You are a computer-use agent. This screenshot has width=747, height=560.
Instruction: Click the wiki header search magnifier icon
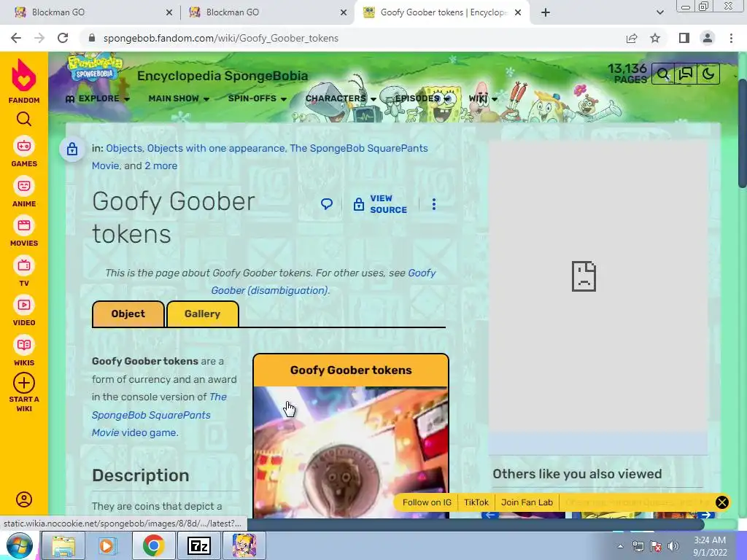coord(662,74)
